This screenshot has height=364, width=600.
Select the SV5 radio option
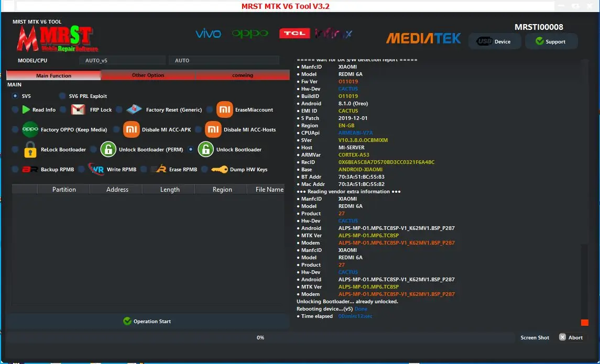pyautogui.click(x=15, y=96)
